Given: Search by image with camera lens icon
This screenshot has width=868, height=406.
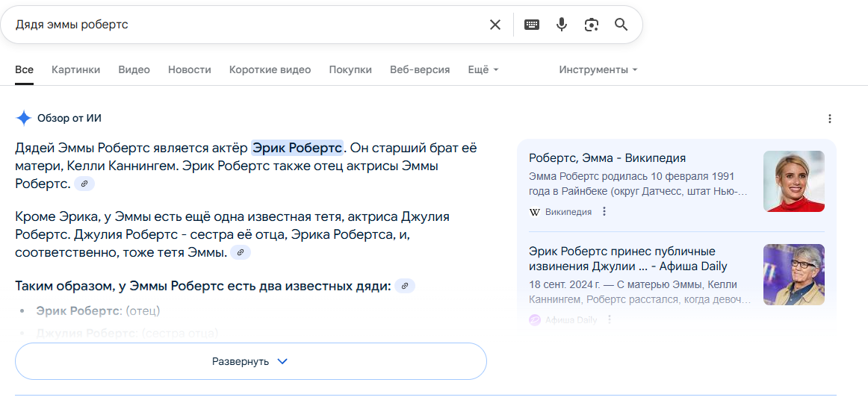Looking at the screenshot, I should [592, 25].
